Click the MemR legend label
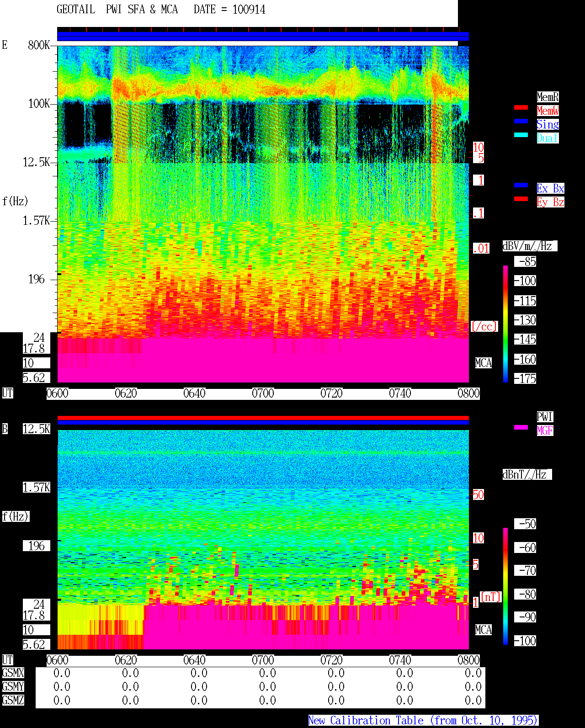585x728 pixels. click(x=548, y=97)
